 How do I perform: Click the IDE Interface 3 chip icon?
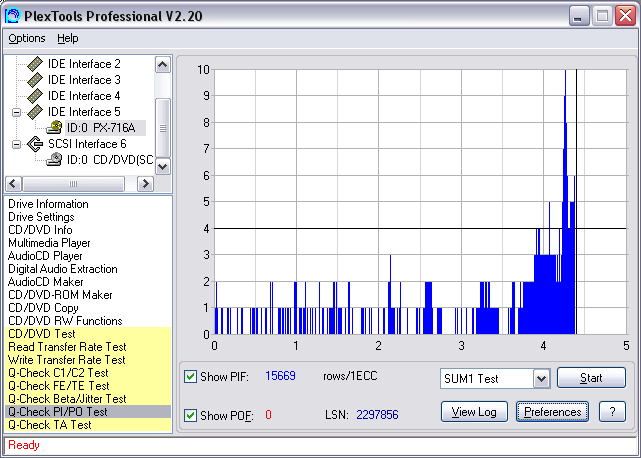point(35,80)
